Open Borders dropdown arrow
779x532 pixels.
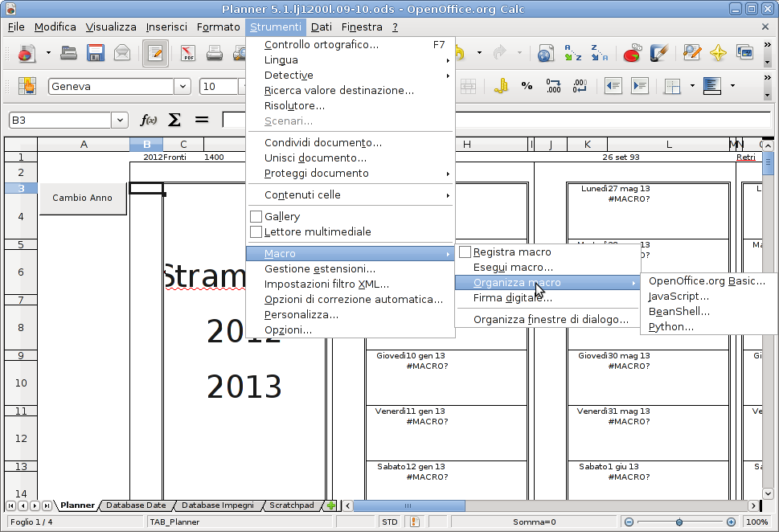click(692, 86)
